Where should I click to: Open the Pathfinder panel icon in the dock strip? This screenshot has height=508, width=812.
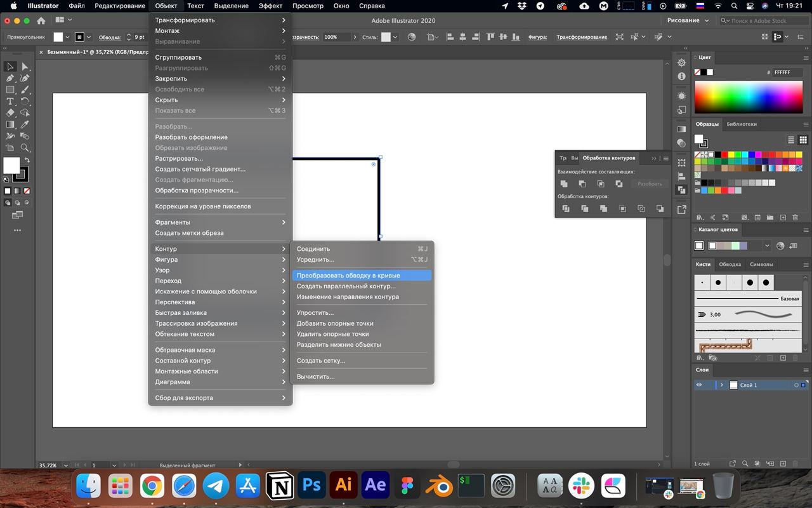[x=681, y=189]
